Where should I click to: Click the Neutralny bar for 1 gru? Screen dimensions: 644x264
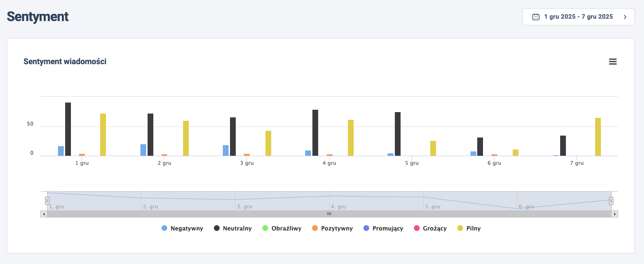click(68, 129)
